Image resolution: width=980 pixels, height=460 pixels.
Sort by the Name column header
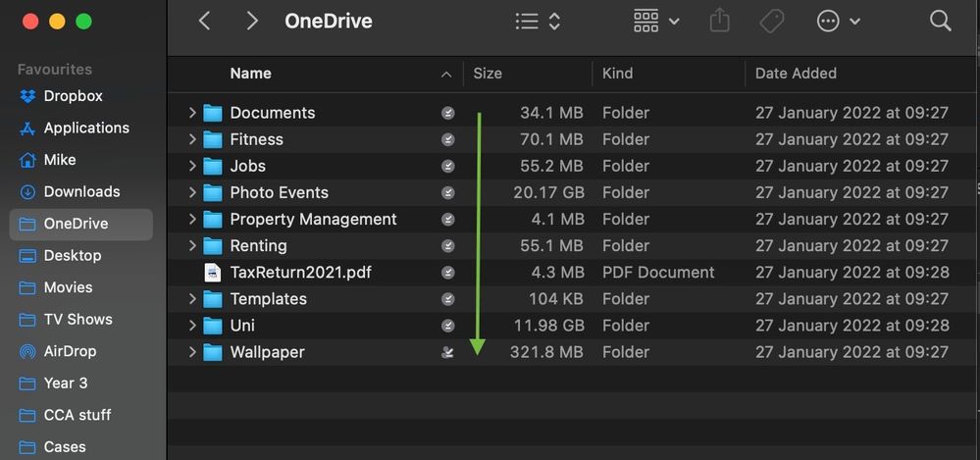pyautogui.click(x=250, y=74)
